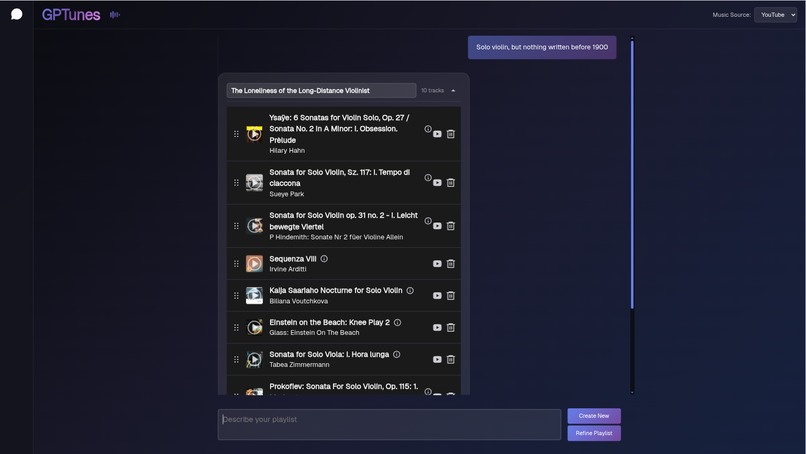
Task: Grab drag handle for Hindemith op. 31 track
Action: [x=236, y=226]
